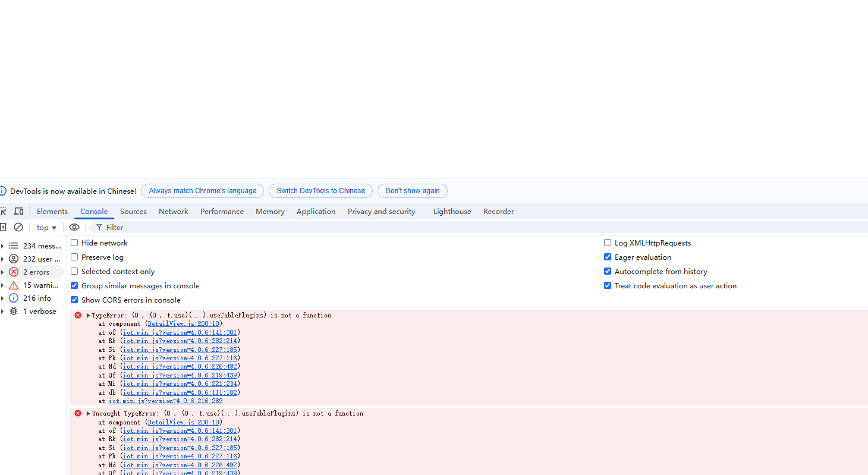The height and width of the screenshot is (475, 868).
Task: Click the info icon in language banner
Action: [x=3, y=191]
